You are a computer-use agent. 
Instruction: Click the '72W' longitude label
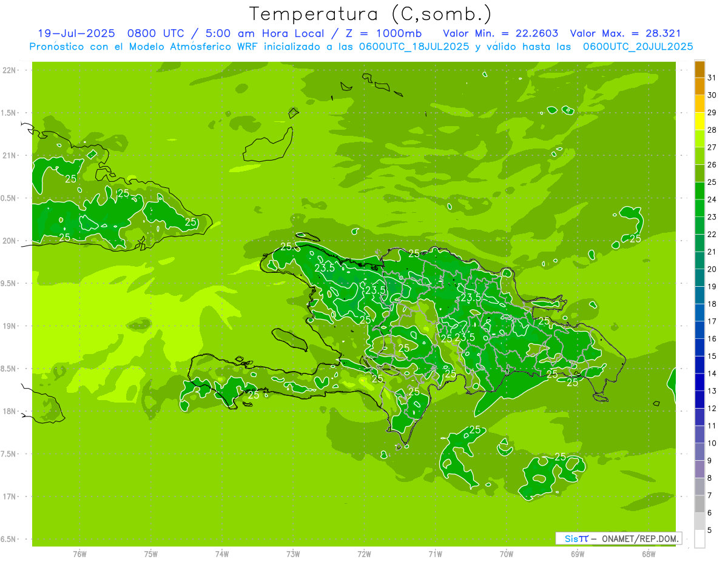(364, 554)
